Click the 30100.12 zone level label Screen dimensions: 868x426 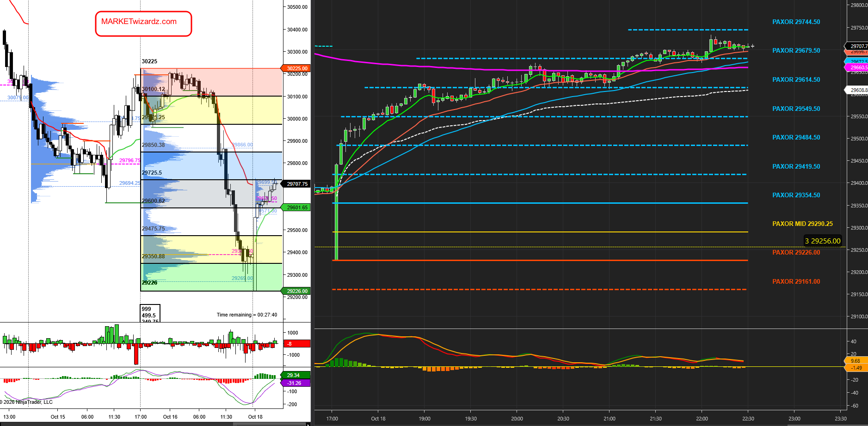click(x=153, y=89)
